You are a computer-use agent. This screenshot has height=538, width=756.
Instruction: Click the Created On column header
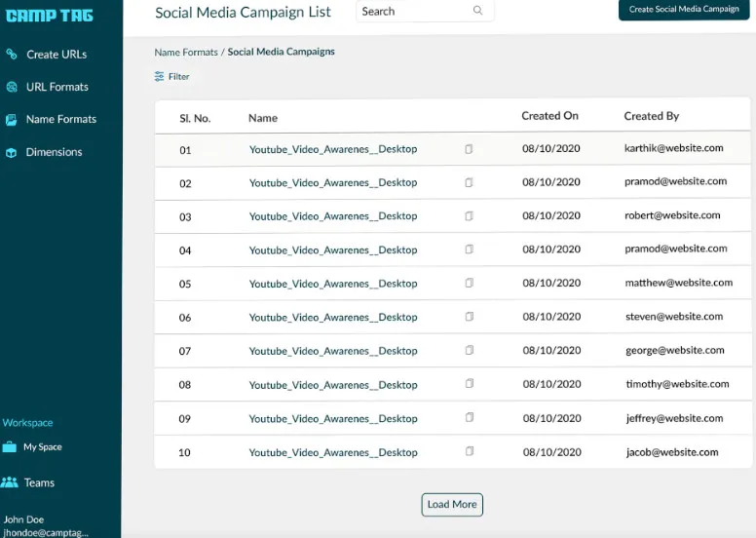pos(549,116)
